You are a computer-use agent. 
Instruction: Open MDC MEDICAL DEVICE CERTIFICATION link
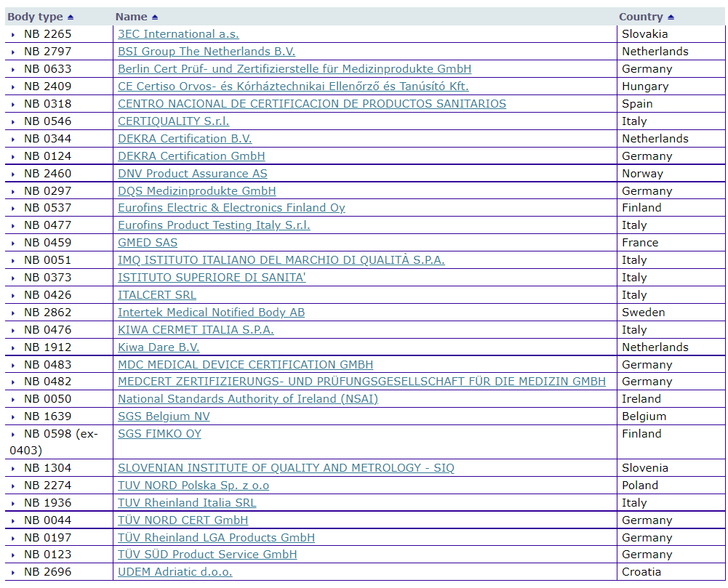point(246,364)
